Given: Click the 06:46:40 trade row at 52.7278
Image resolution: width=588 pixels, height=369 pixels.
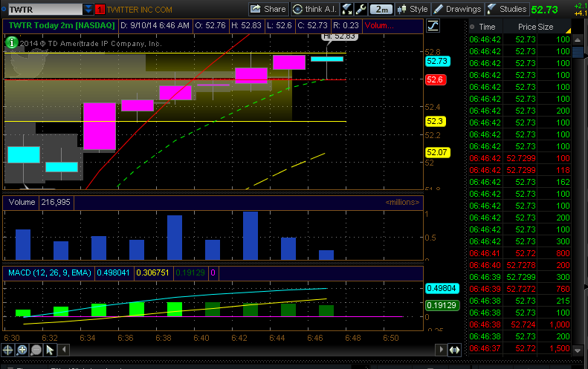Looking at the screenshot, I should pyautogui.click(x=520, y=265).
